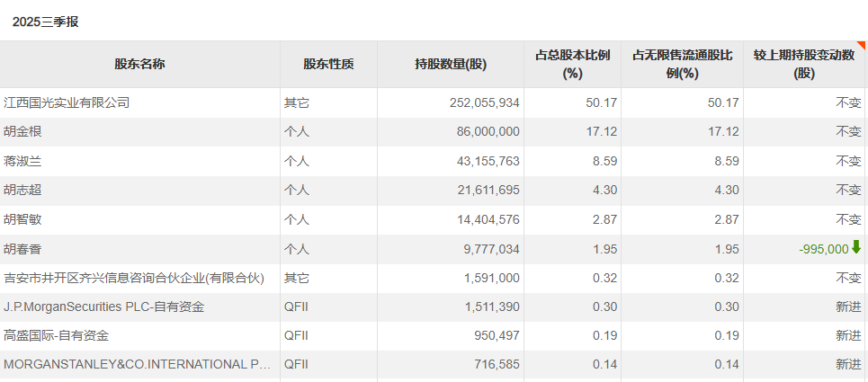Screen dimensions: 868x382
Task: Click the 2025三季报 report title
Action: (46, 22)
